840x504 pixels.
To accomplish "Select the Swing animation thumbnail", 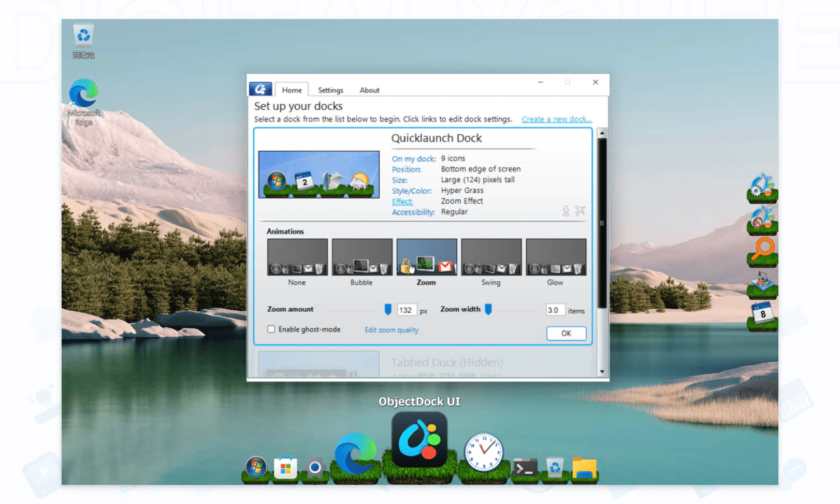I will tap(491, 257).
